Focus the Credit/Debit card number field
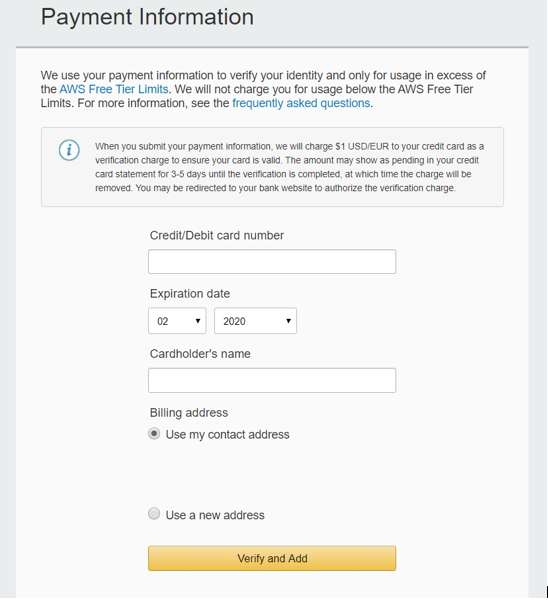Image resolution: width=548 pixels, height=600 pixels. point(272,262)
